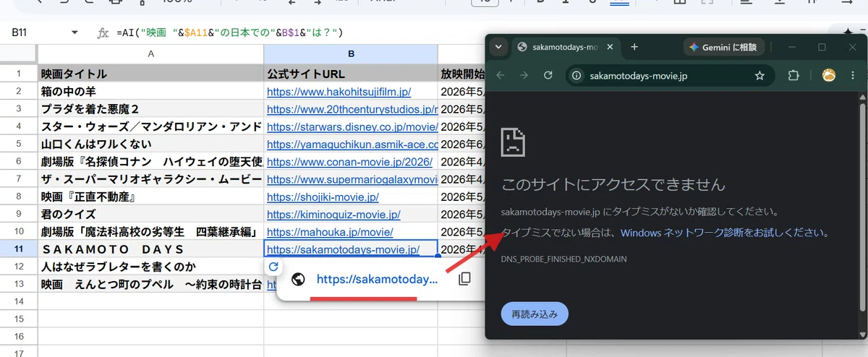
Task: Open the conan-movie.jp/2026 link
Action: (349, 162)
